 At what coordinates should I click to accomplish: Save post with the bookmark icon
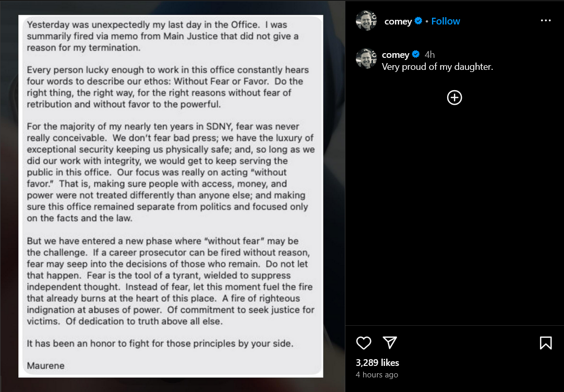coord(545,343)
